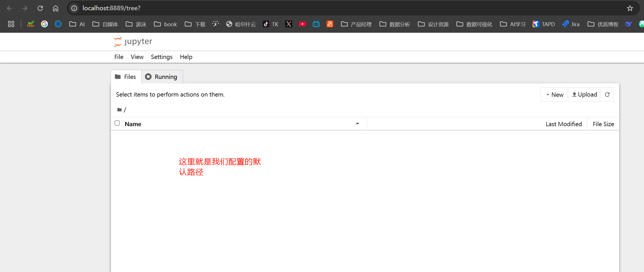Open the 产品经理 bookmarks folder
The height and width of the screenshot is (272, 644).
356,24
